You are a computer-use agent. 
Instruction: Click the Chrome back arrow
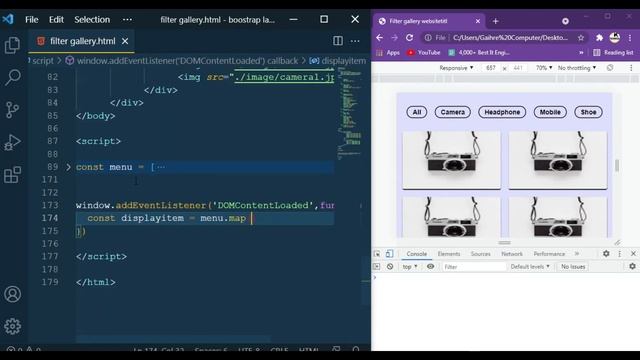[x=380, y=38]
